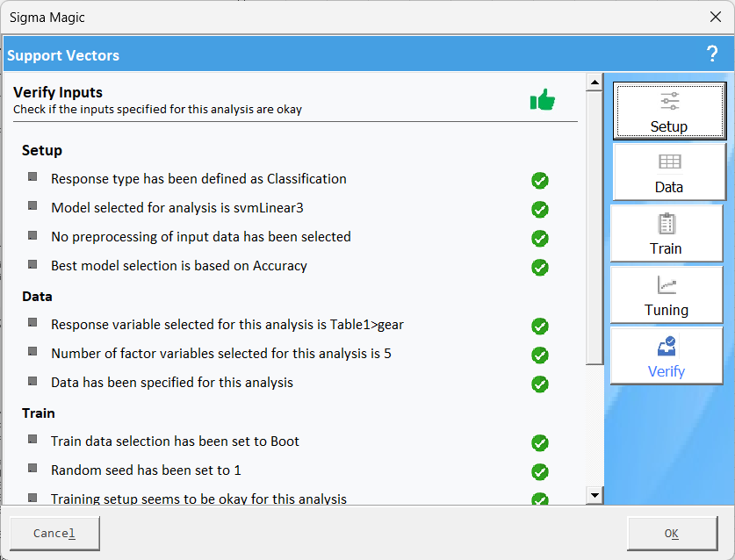Go to the Train step
The image size is (735, 560).
(x=667, y=233)
